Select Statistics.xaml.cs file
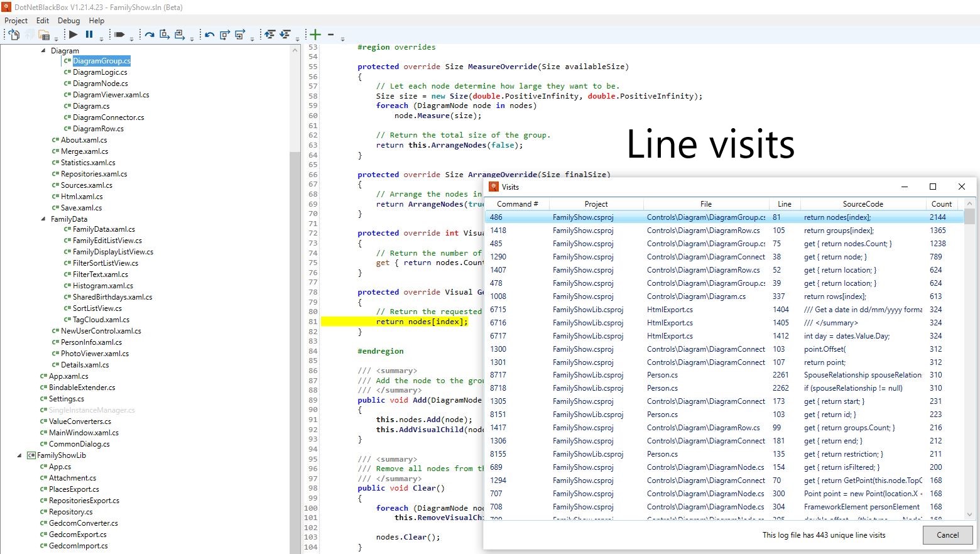 coord(88,163)
